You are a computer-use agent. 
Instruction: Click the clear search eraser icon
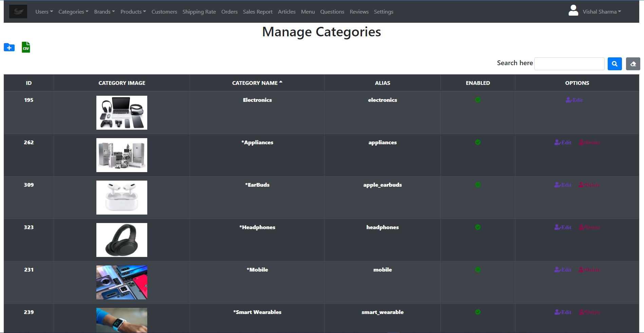632,64
